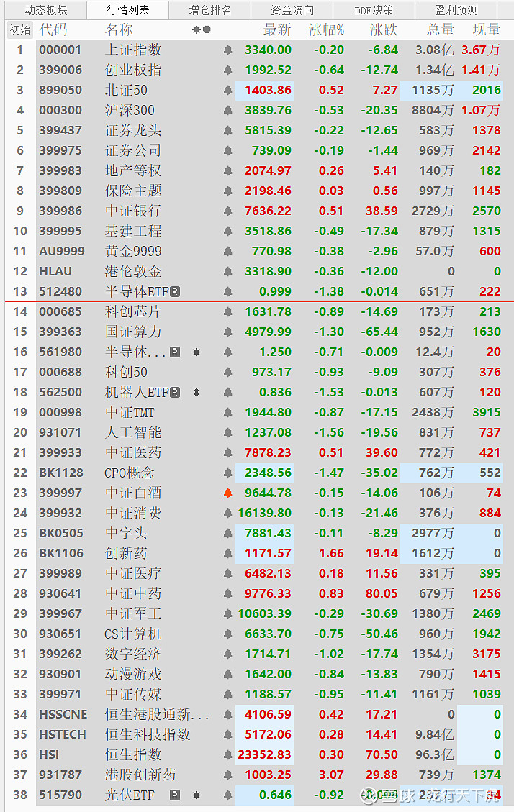The height and width of the screenshot is (812, 514).
Task: Select the 国证算力 row name
Action: [133, 332]
